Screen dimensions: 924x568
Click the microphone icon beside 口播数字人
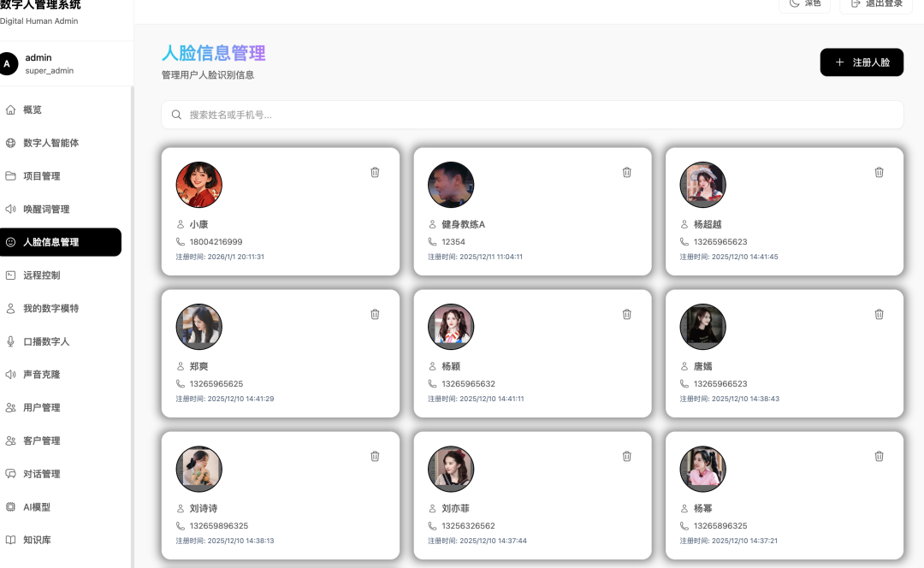10,341
